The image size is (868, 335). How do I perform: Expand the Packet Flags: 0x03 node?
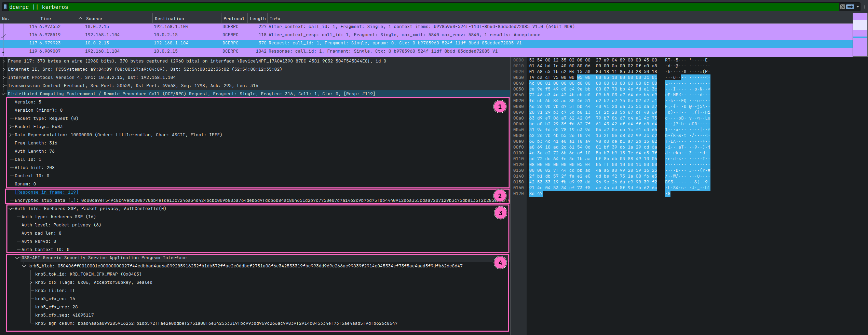pos(11,127)
